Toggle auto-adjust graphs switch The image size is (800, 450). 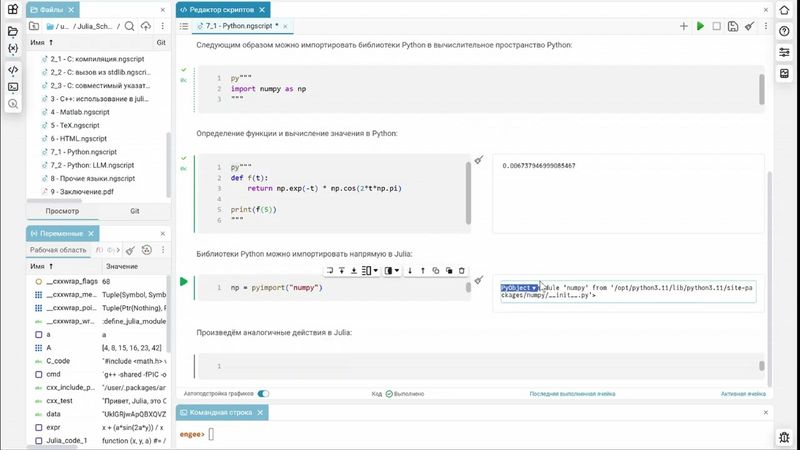(x=263, y=393)
